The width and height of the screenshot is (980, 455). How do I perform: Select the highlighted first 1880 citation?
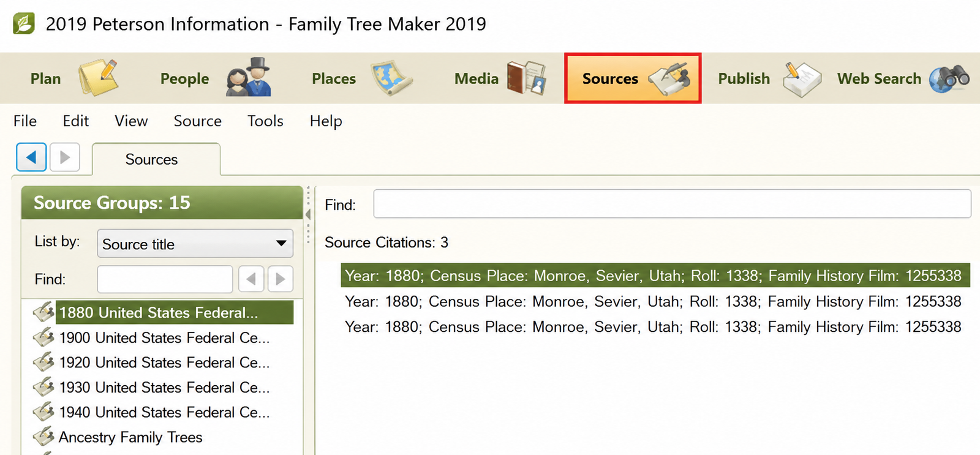click(x=655, y=276)
